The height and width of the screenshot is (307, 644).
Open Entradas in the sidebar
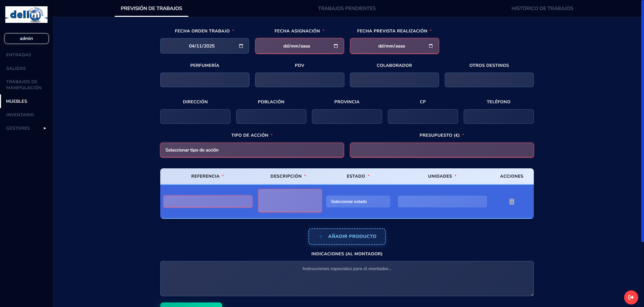point(19,55)
